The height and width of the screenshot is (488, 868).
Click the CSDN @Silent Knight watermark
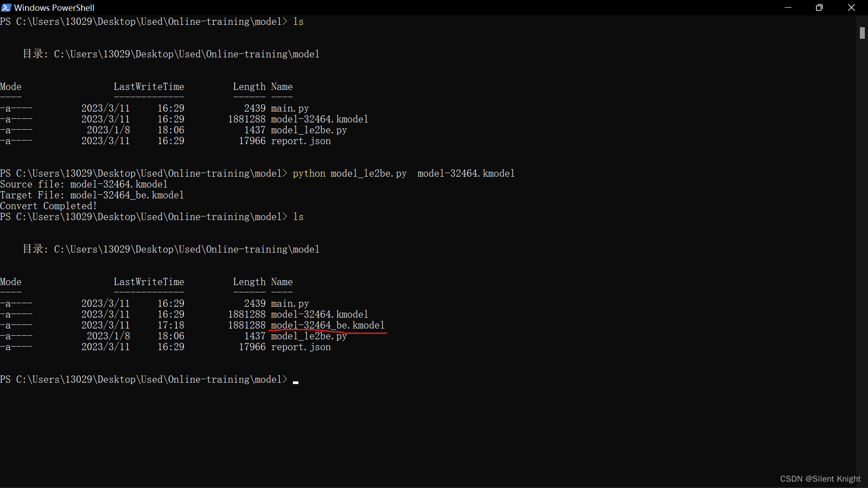820,479
